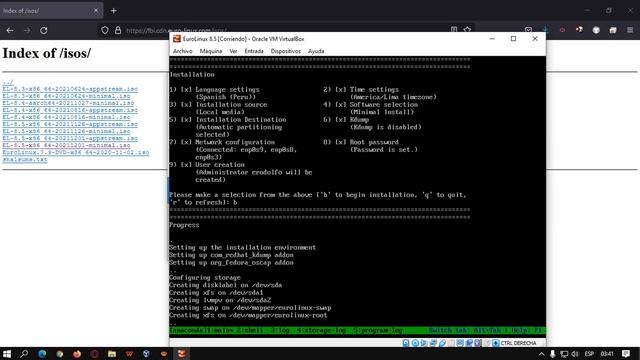The image size is (640, 360).
Task: Open Windows taskbar search
Action: [x=24, y=353]
